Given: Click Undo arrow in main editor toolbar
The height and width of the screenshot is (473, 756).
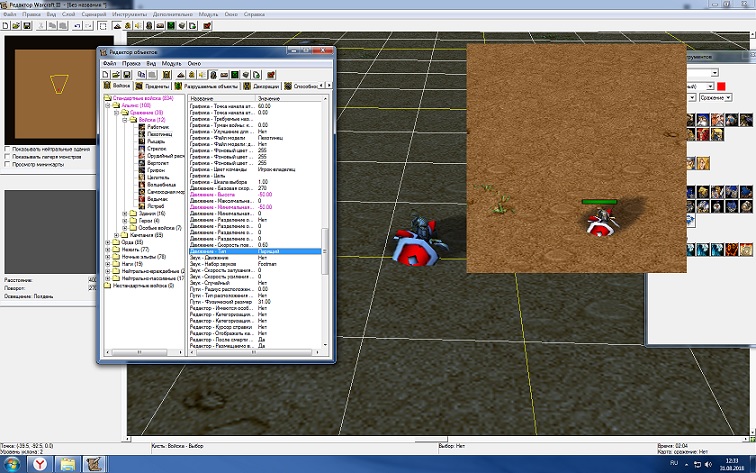Looking at the screenshot, I should (x=78, y=26).
